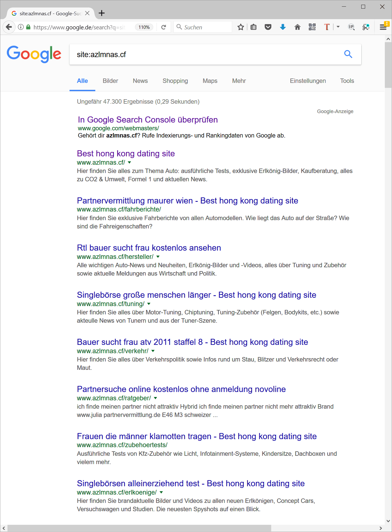Screen dimensions: 392x532
Task: Switch to the Bilder tab
Action: 110,81
